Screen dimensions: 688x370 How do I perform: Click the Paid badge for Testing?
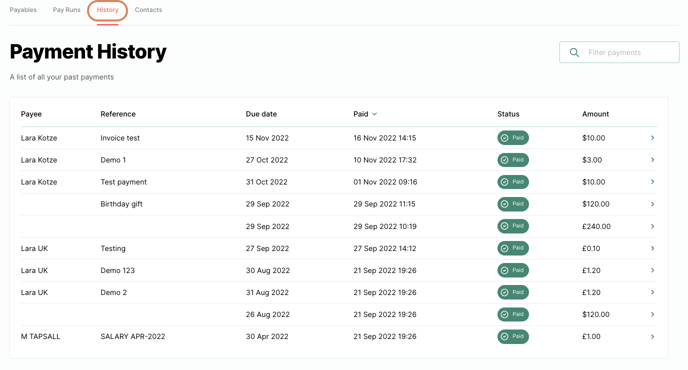(513, 248)
